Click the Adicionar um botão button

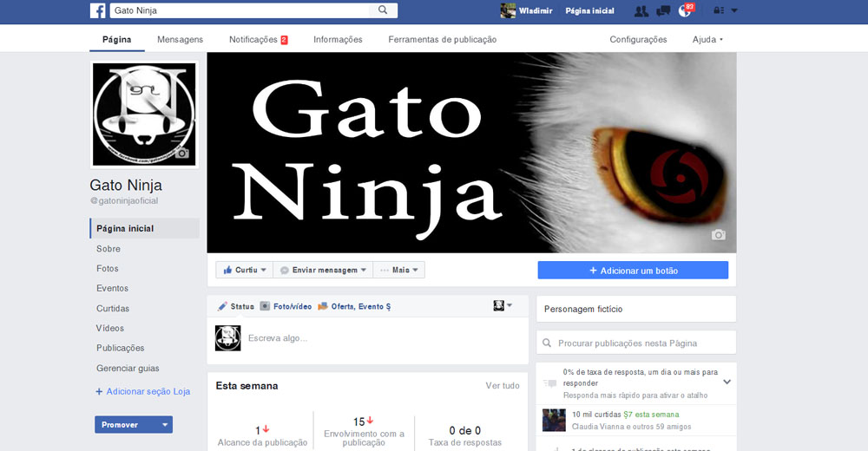coord(633,271)
